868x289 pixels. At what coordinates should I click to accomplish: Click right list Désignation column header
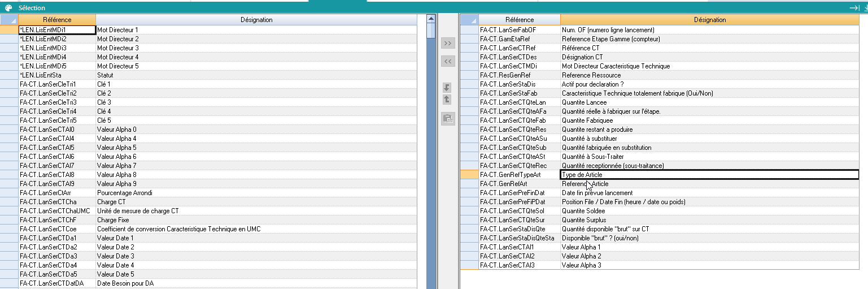click(709, 20)
